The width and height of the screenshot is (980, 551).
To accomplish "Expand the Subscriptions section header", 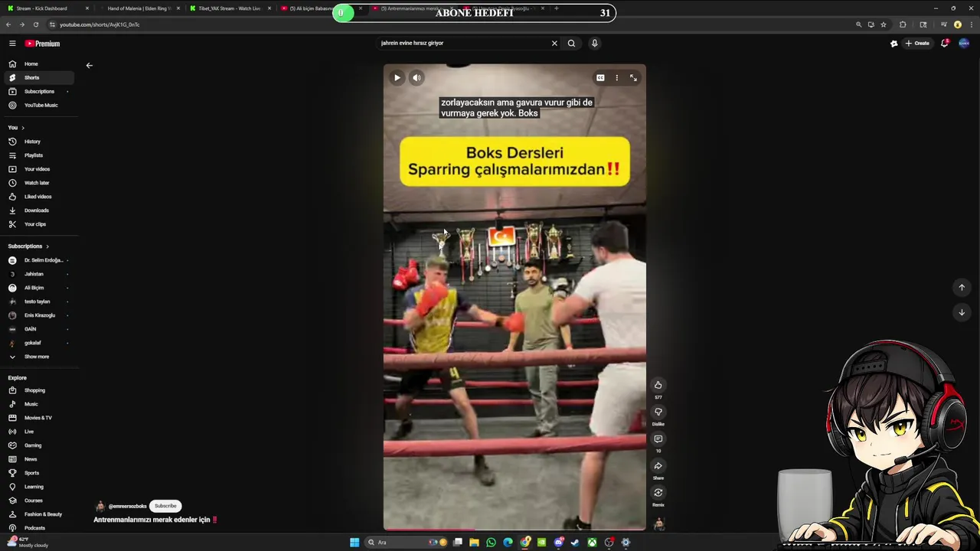I will [28, 246].
